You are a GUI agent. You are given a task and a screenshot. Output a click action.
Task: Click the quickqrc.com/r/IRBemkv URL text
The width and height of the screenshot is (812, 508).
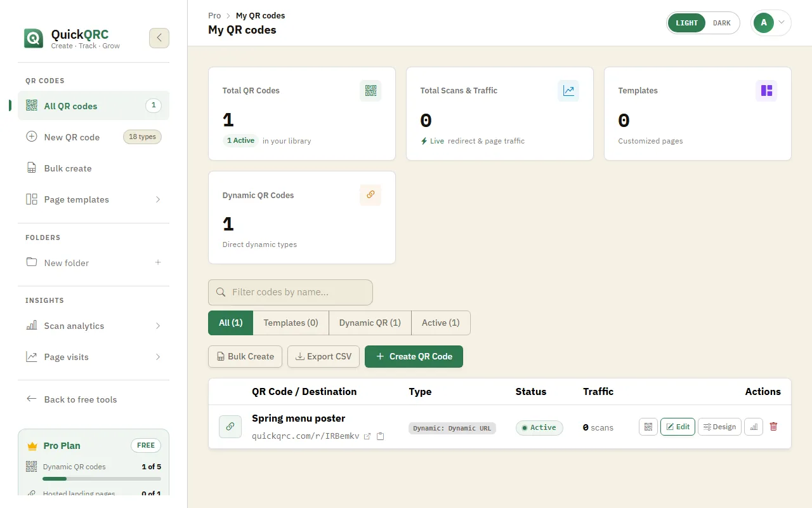306,436
